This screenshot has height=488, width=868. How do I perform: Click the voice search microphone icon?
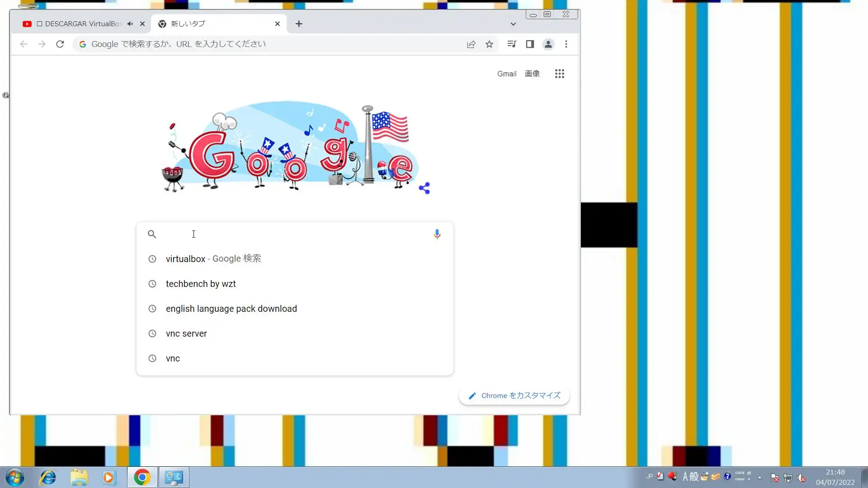tap(437, 234)
